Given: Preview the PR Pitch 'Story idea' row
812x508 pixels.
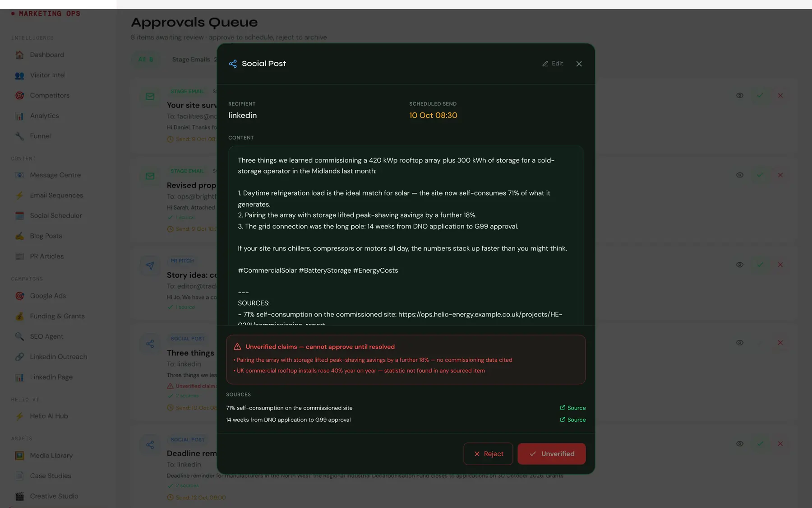Looking at the screenshot, I should [740, 265].
